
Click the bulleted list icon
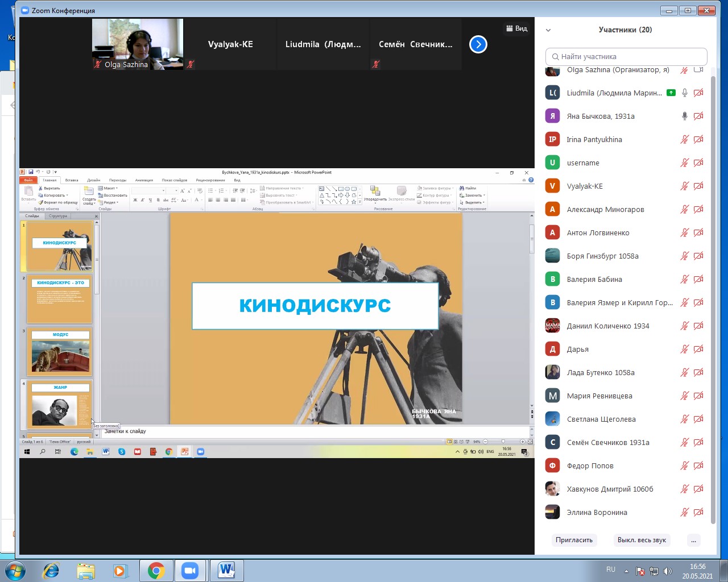point(211,190)
